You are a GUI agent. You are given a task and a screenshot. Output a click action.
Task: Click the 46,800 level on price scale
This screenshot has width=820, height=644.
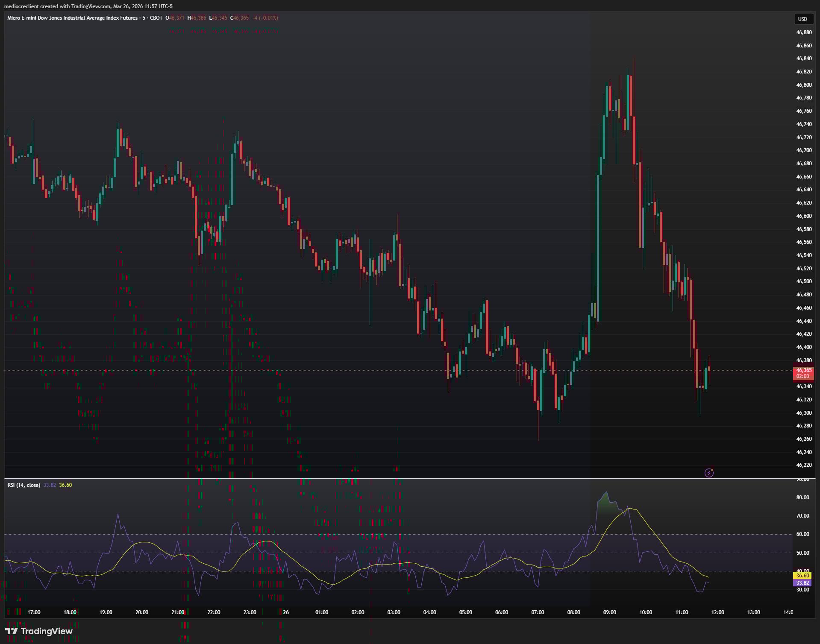(804, 85)
